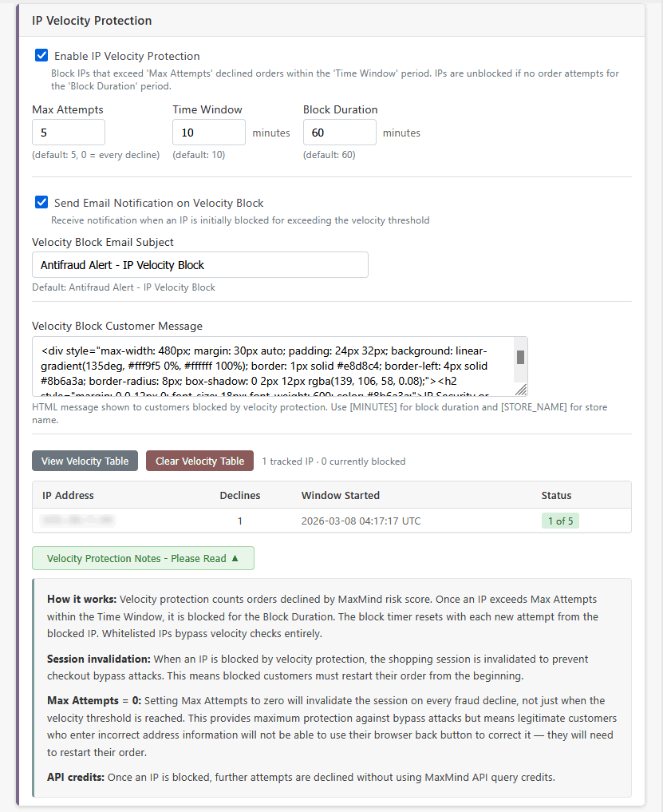Click the customer message textarea scrollbar thumb
Image resolution: width=663 pixels, height=812 pixels.
pos(520,357)
